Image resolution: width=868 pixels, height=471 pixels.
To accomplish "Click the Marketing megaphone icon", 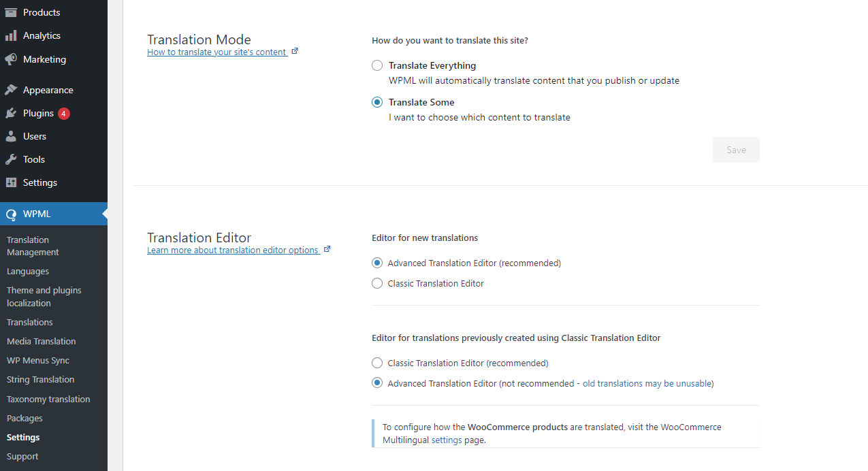I will (11, 59).
